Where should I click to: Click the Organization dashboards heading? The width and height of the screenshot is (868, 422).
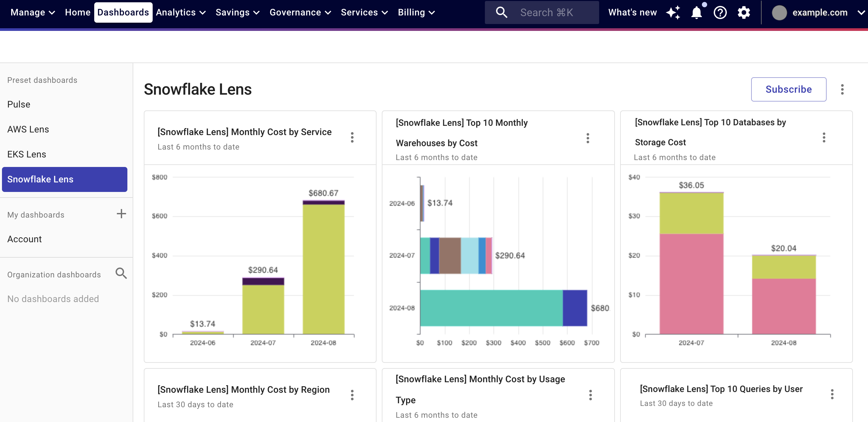(x=54, y=274)
